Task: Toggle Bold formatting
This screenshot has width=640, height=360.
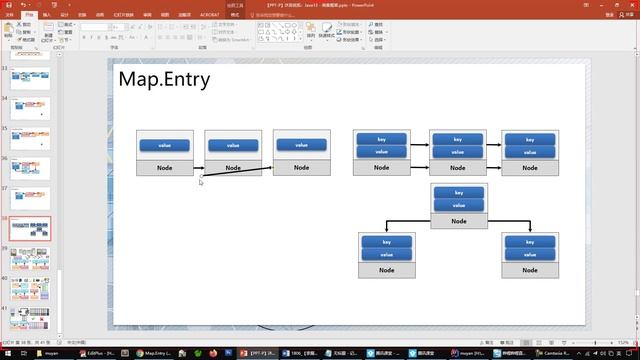Action: tap(84, 38)
